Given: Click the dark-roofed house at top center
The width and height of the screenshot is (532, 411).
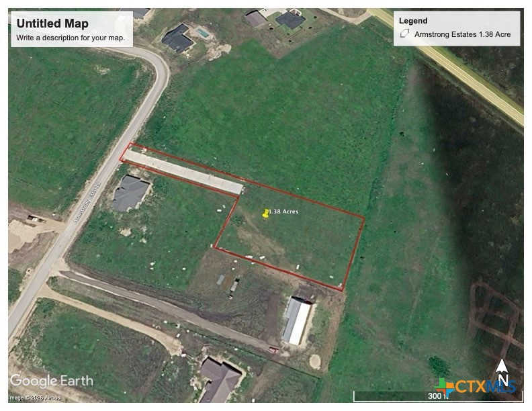Looking at the screenshot, I should coord(177,38).
